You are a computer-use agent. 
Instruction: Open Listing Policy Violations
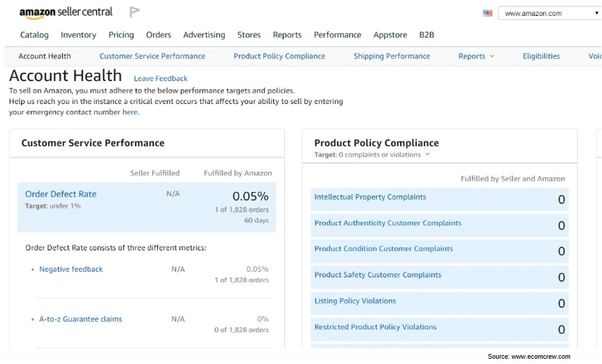[355, 301]
